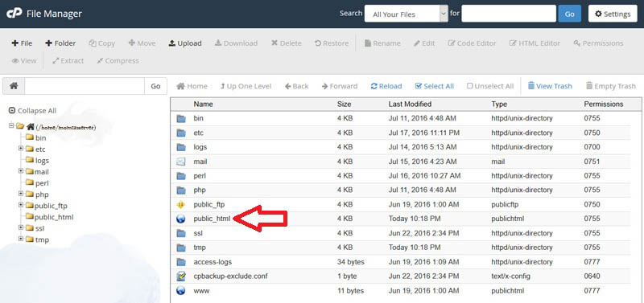
Task: Click the cPanel logo icon
Action: [14, 14]
